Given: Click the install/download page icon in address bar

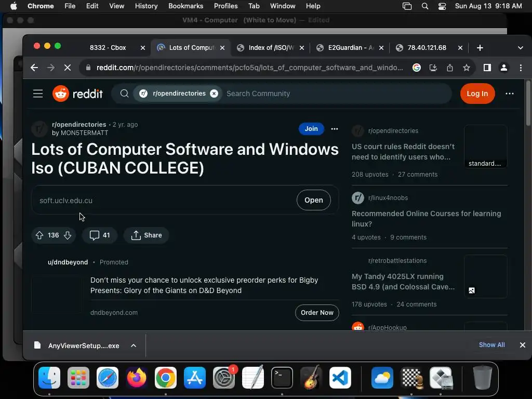Looking at the screenshot, I should (433, 68).
